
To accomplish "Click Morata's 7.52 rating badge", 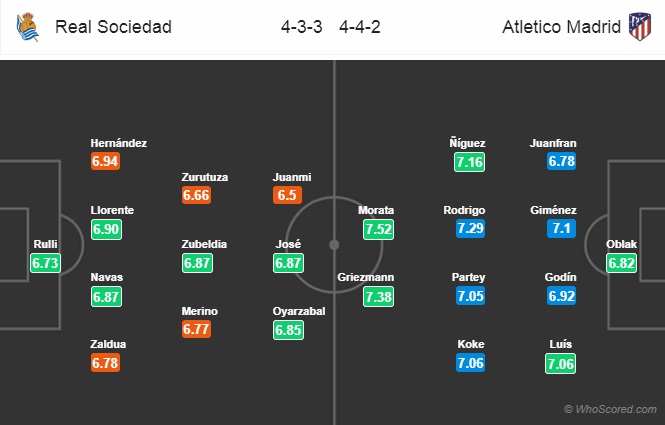I will [x=377, y=230].
